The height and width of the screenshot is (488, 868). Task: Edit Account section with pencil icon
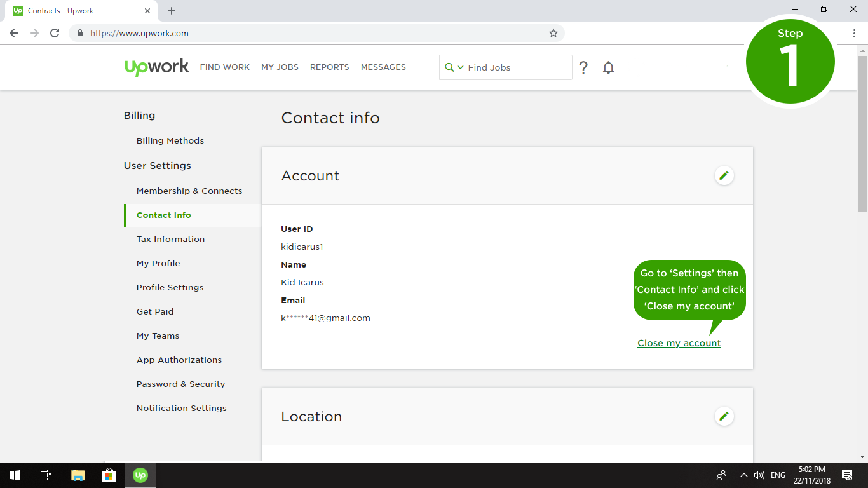724,175
